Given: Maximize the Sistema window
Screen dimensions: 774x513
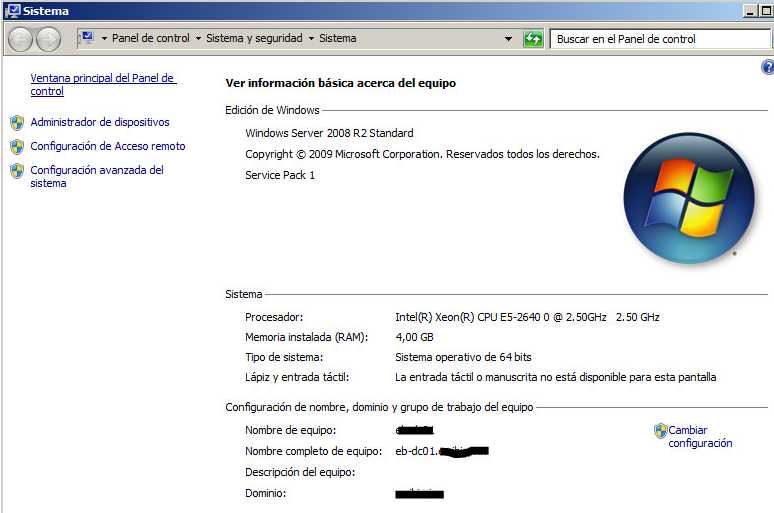Looking at the screenshot, I should pos(766,11).
